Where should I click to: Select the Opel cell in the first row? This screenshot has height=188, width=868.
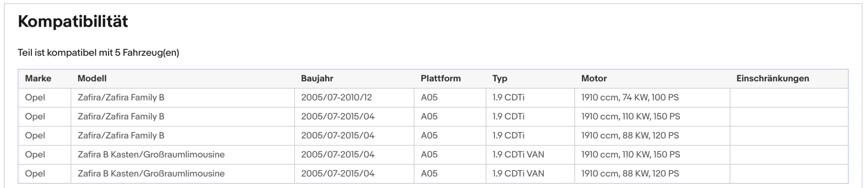click(x=45, y=97)
